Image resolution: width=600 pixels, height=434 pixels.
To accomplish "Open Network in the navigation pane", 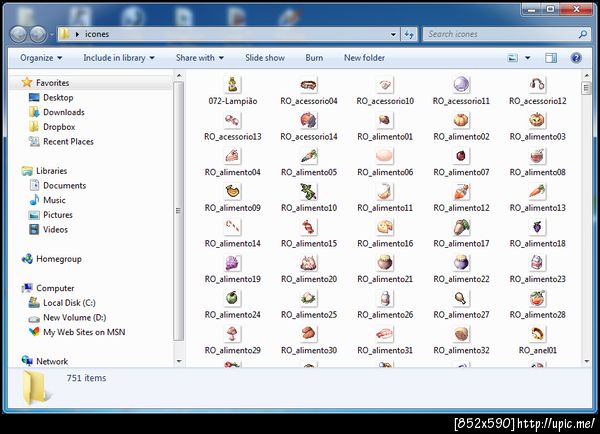I will [52, 361].
